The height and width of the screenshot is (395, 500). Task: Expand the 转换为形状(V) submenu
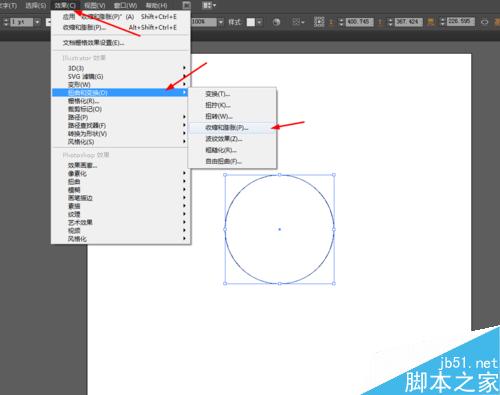(x=121, y=134)
